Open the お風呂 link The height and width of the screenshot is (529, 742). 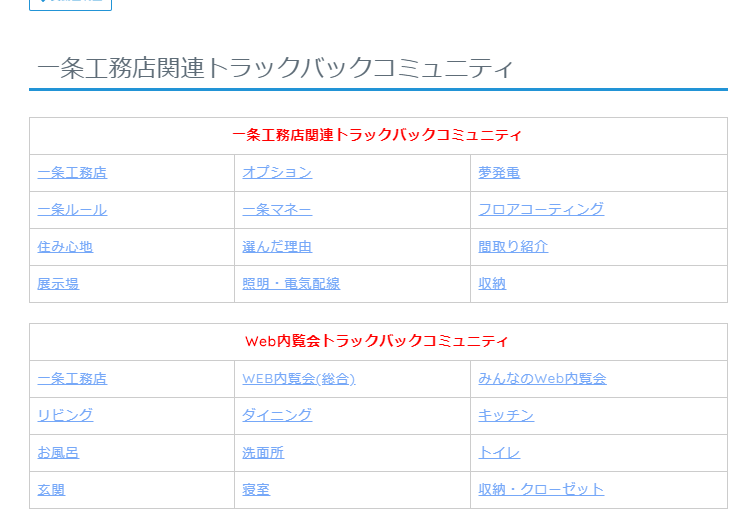(58, 453)
